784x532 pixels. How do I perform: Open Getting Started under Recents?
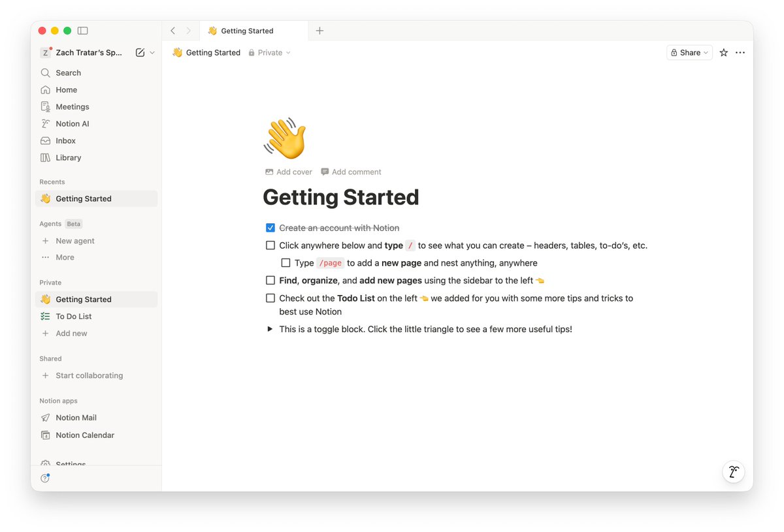tap(96, 199)
